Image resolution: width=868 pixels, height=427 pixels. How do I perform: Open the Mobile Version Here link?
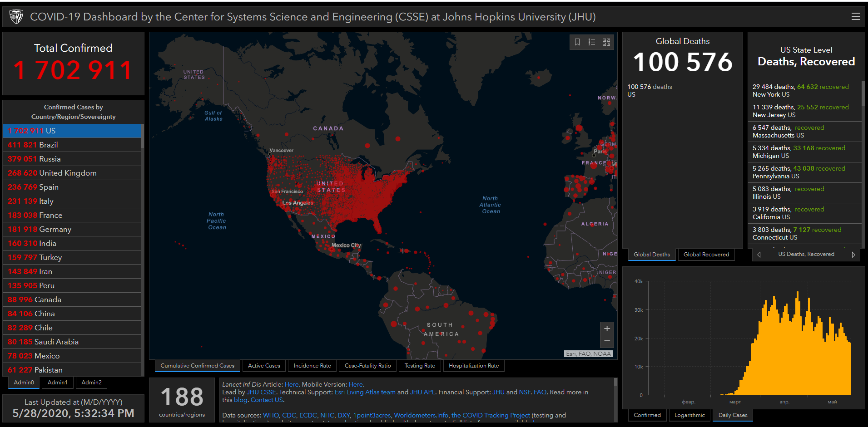coord(355,384)
